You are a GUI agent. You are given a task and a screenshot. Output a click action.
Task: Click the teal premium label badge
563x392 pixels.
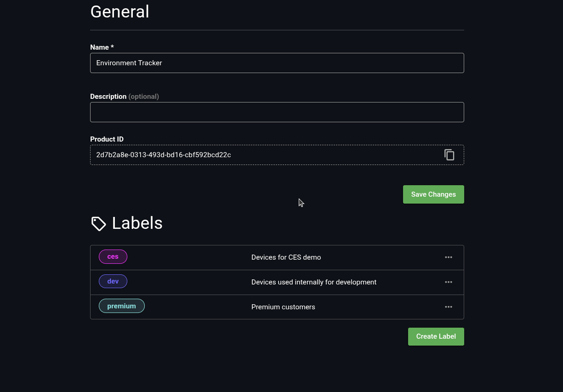(x=121, y=306)
